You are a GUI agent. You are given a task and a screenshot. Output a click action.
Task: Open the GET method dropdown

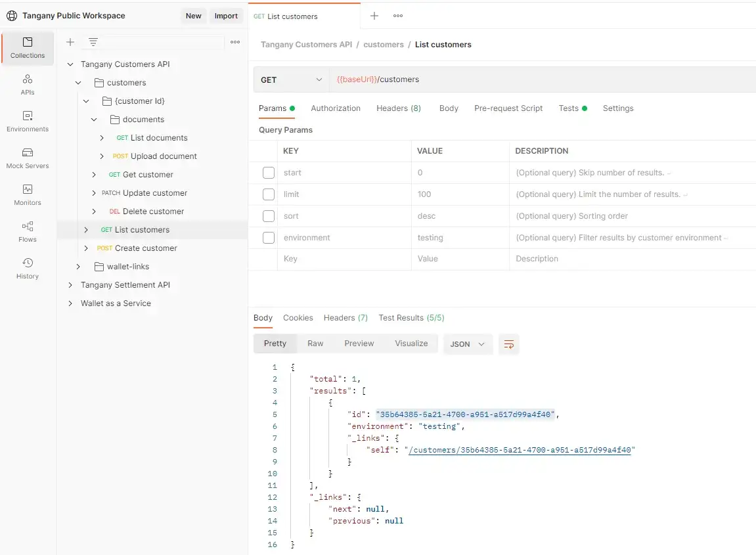pyautogui.click(x=291, y=79)
